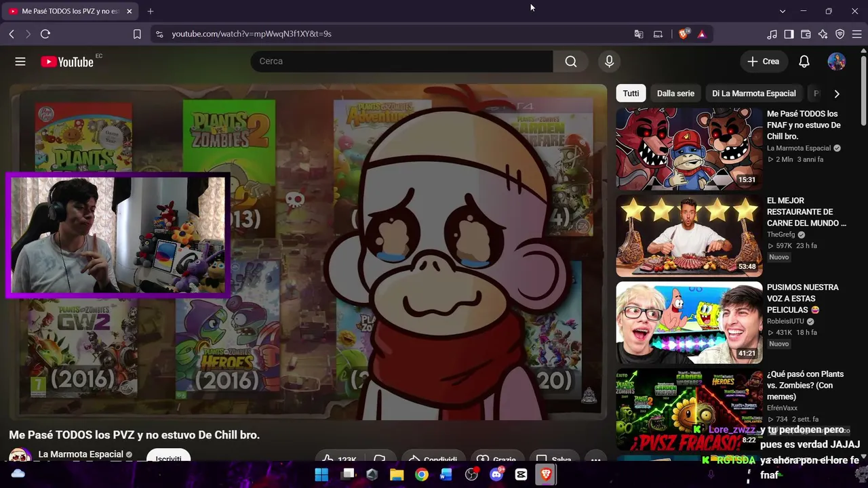The height and width of the screenshot is (488, 868).
Task: Show more filter chips with right arrow
Action: pyautogui.click(x=837, y=94)
